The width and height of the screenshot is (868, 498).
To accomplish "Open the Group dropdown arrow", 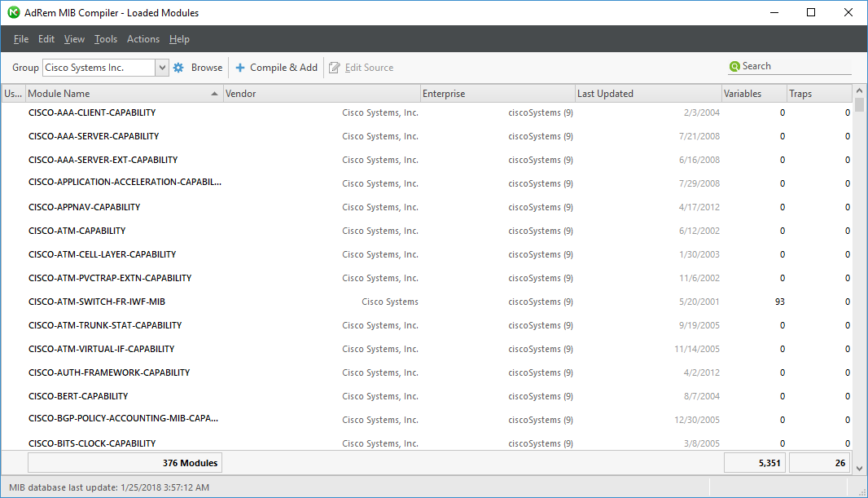I will [x=162, y=68].
